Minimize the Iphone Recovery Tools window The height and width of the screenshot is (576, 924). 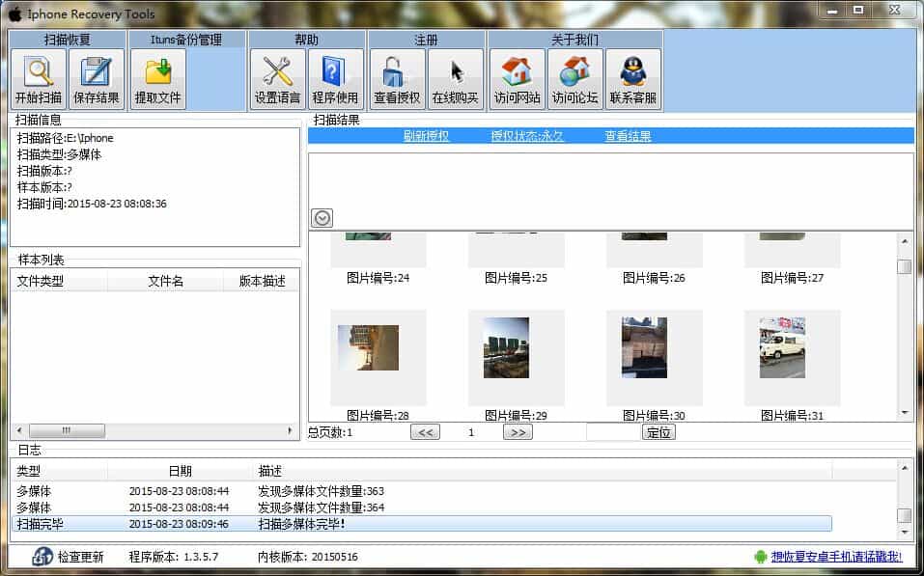[832, 11]
